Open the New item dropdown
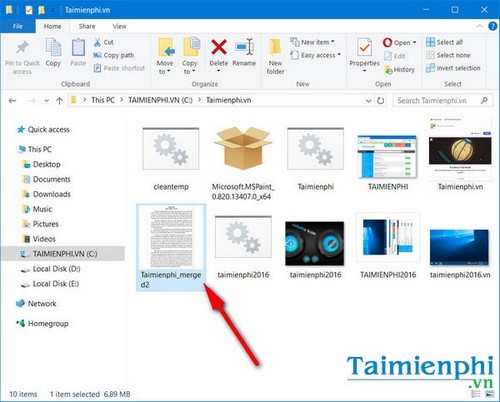The height and width of the screenshot is (402, 500). click(312, 42)
